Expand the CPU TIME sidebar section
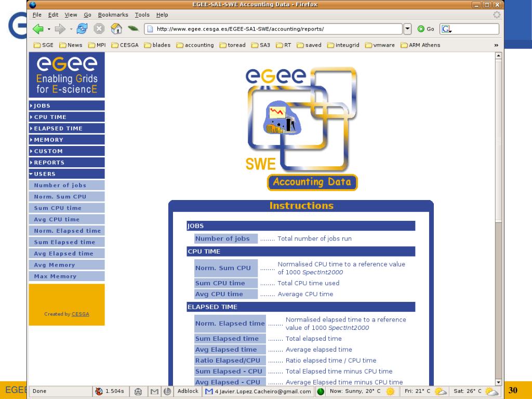532x399 pixels. coord(67,117)
